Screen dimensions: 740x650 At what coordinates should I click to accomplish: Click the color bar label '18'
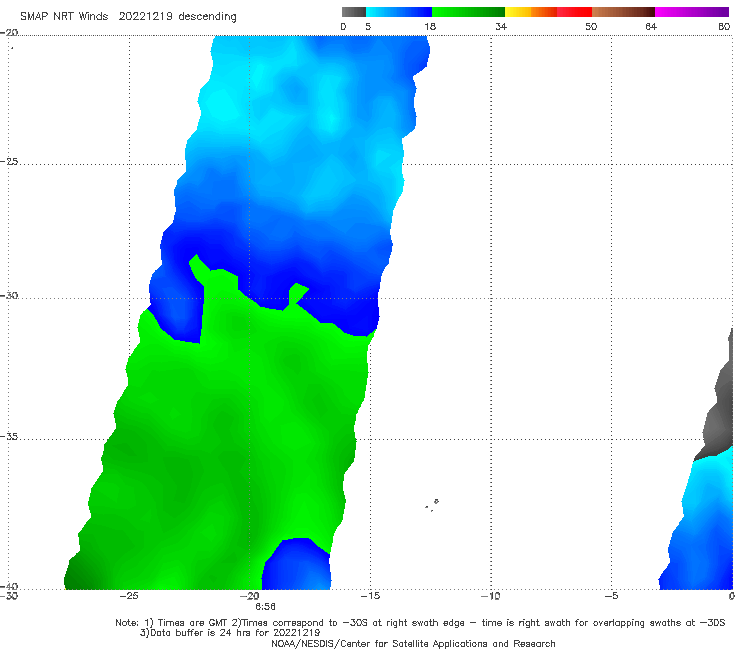pos(430,26)
